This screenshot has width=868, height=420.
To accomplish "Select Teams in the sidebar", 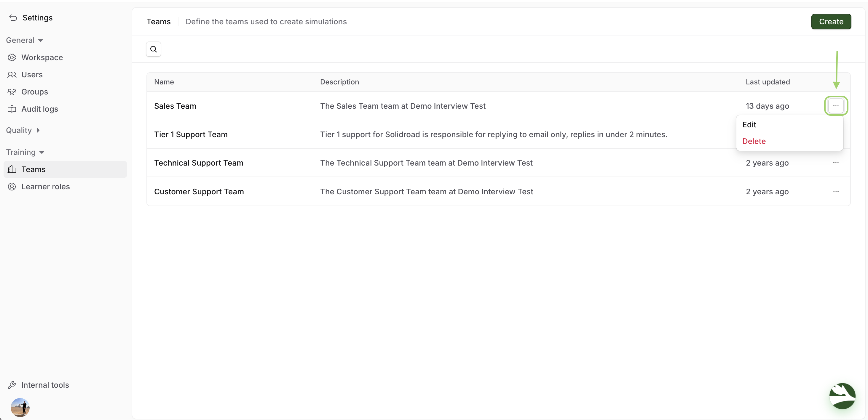I will [65, 169].
